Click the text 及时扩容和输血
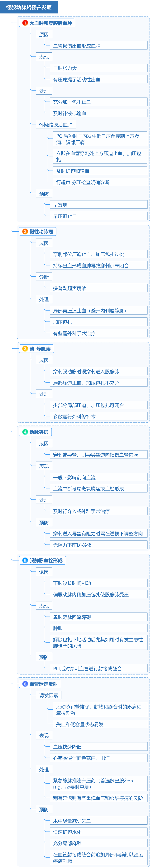152x868 pixels. [73, 171]
